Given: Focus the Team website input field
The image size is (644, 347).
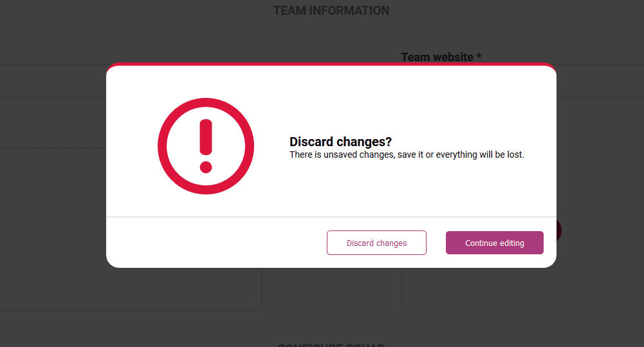Looking at the screenshot, I should (x=600, y=81).
